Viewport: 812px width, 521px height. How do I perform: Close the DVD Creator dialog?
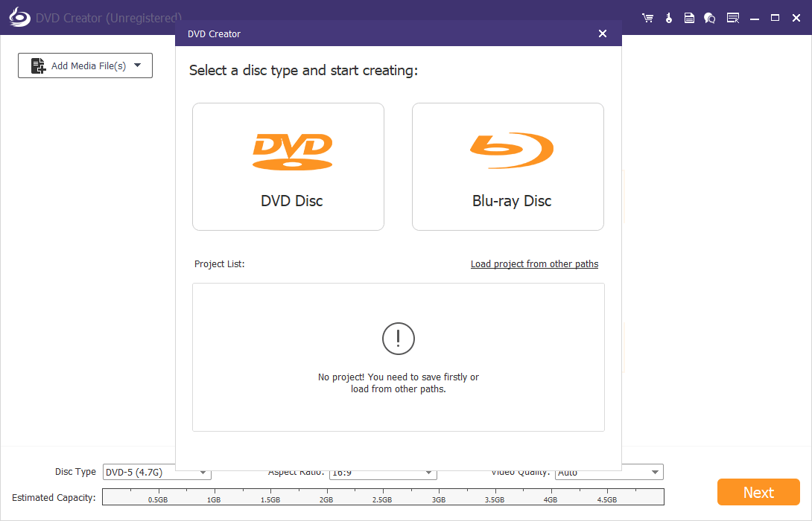click(602, 33)
